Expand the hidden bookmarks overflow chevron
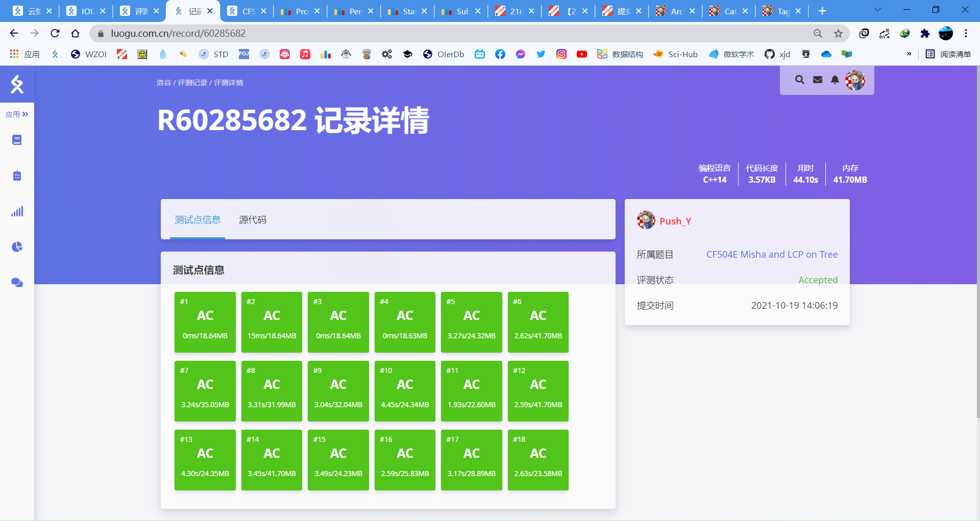The height and width of the screenshot is (521, 980). 909,54
